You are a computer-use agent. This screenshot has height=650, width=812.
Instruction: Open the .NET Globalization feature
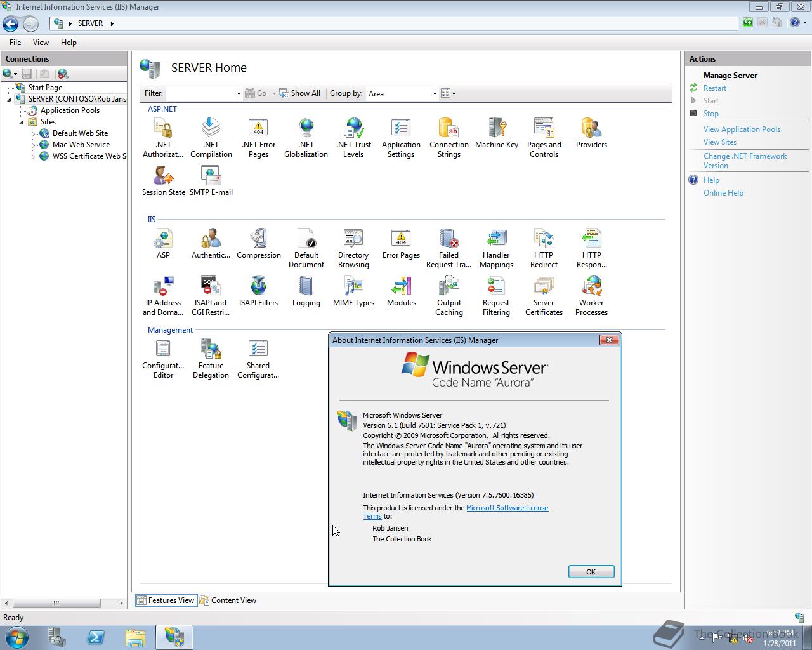306,138
